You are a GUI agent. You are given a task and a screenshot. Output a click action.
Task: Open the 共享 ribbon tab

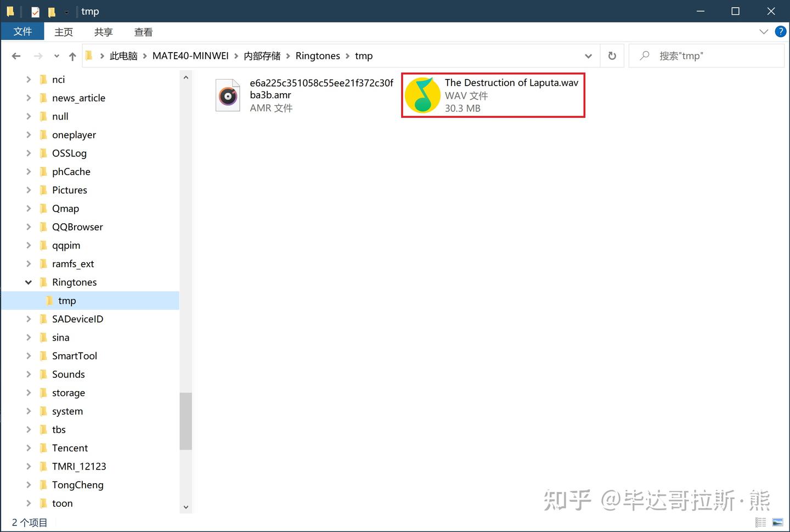(103, 32)
